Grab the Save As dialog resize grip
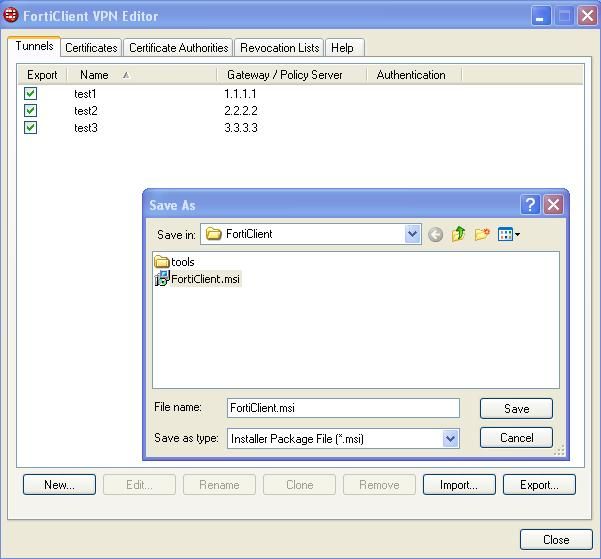 559,450
